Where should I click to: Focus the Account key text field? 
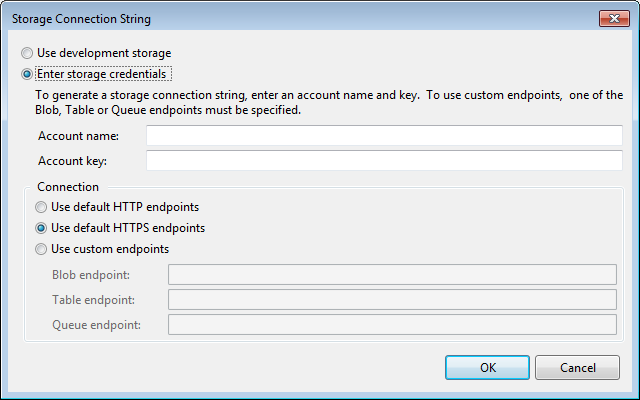[x=384, y=161]
